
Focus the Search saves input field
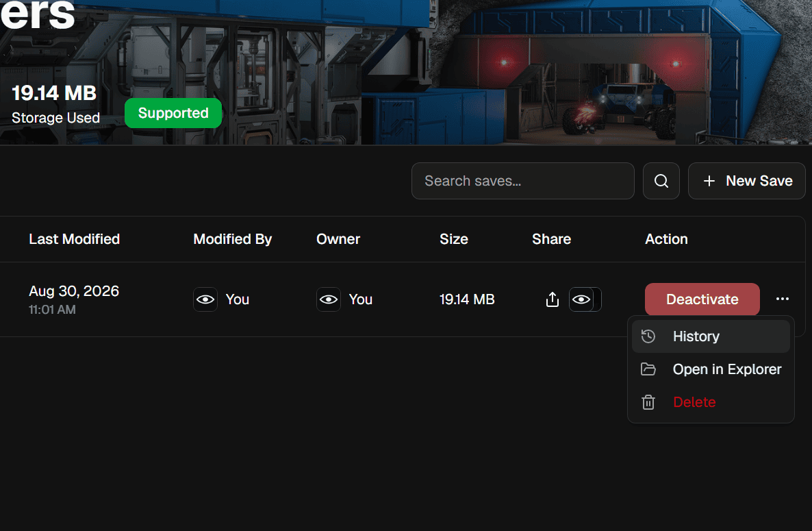coord(522,181)
